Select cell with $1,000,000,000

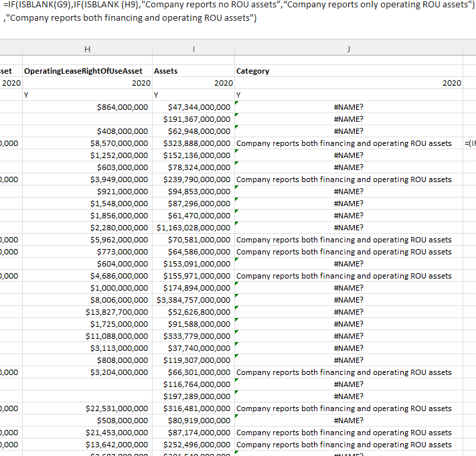88,288
